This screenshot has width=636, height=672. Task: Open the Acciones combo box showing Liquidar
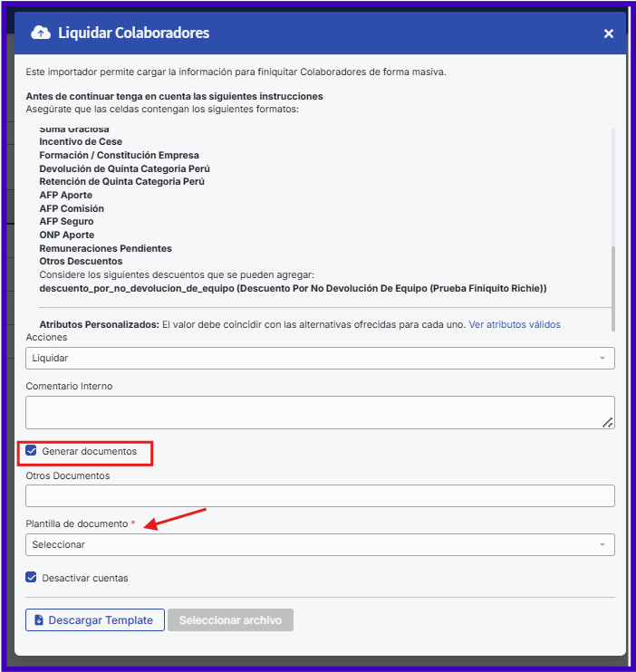(x=308, y=359)
